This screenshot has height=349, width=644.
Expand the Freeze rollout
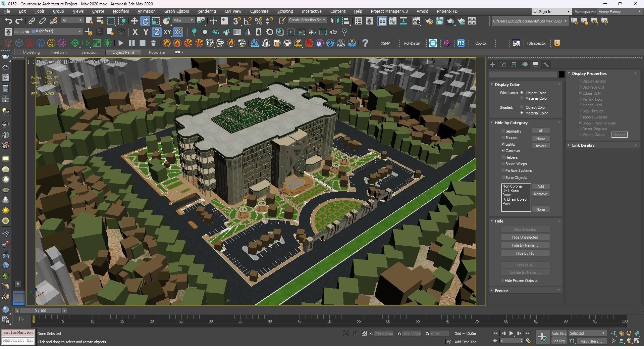click(501, 291)
